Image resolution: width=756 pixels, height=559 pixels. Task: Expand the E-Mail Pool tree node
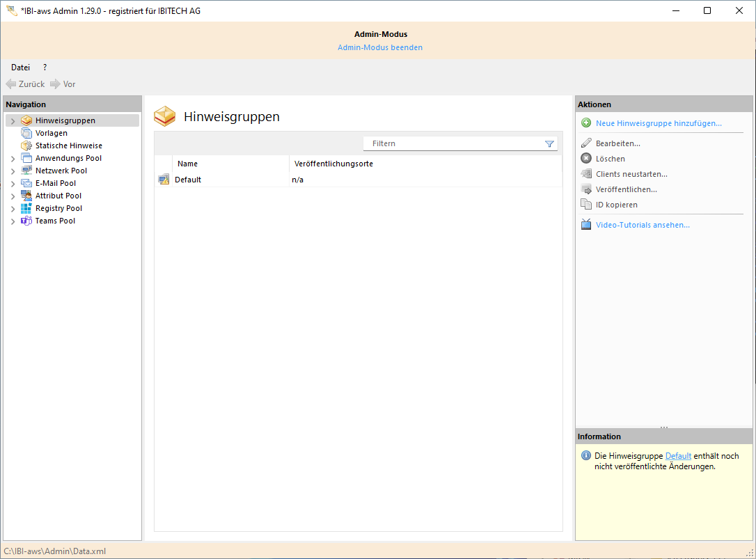pos(13,184)
